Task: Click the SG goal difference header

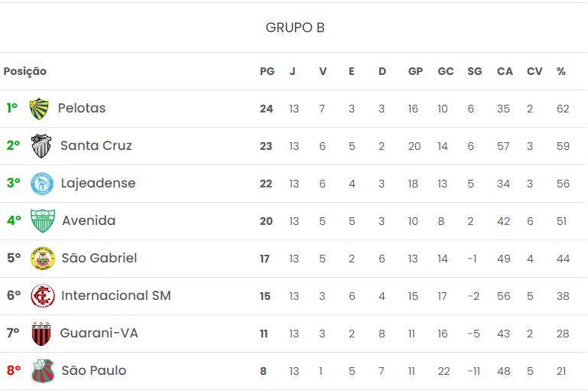Action: pyautogui.click(x=475, y=72)
